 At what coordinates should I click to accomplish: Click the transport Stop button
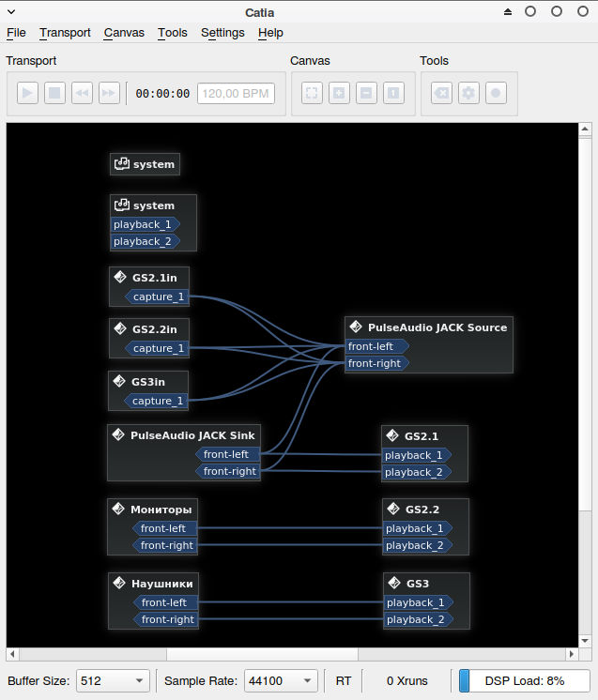coord(54,93)
